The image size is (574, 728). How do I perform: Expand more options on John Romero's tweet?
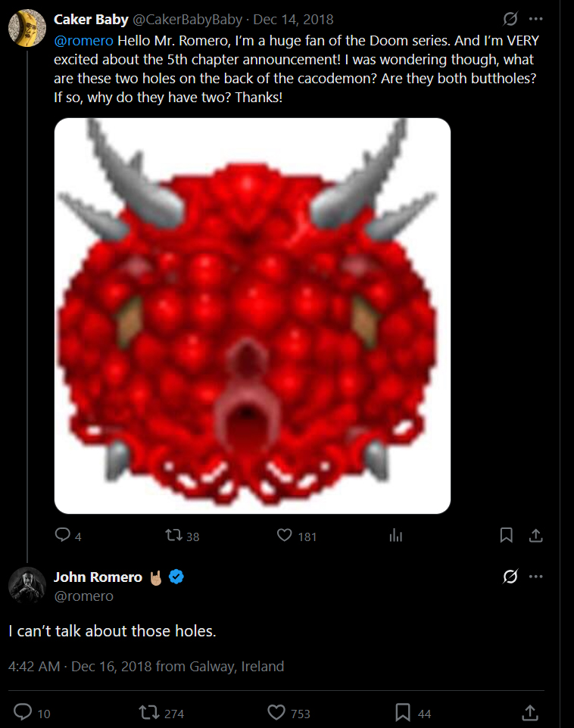tap(536, 577)
